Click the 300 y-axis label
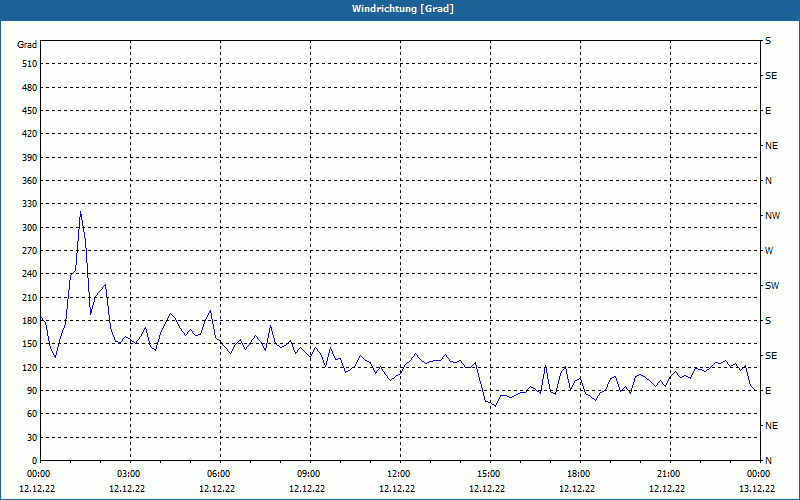This screenshot has width=800, height=500. (x=30, y=228)
